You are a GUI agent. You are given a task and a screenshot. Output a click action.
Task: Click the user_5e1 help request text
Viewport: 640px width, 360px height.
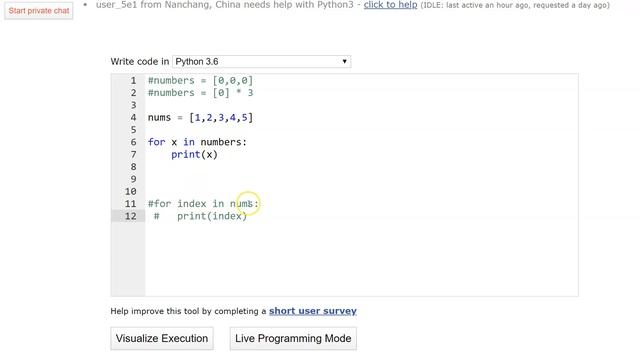point(224,5)
